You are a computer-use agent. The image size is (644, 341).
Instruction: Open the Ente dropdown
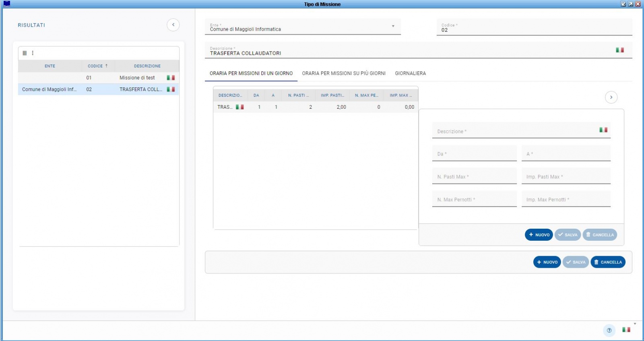click(x=393, y=27)
